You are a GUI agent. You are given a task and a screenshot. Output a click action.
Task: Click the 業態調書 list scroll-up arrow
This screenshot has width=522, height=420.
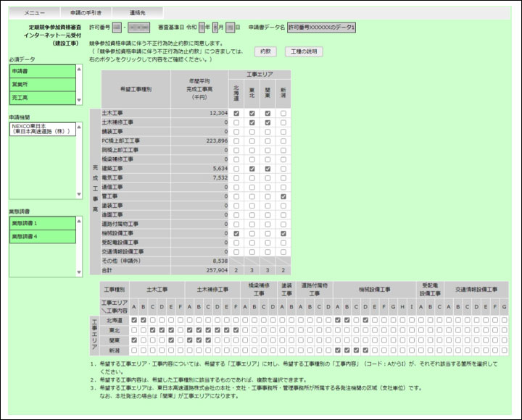pyautogui.click(x=79, y=221)
